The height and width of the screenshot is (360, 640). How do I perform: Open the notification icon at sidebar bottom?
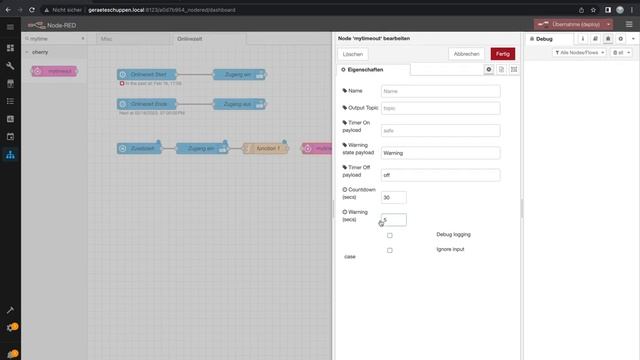coord(12,354)
